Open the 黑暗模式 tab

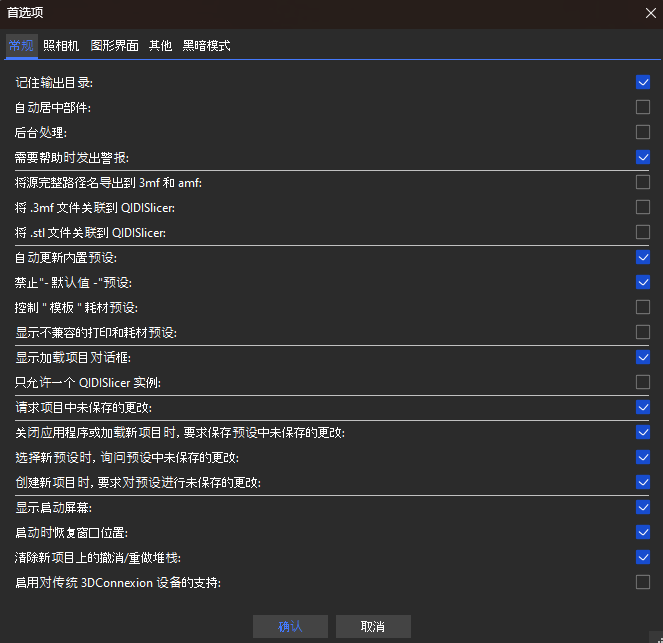[206, 46]
